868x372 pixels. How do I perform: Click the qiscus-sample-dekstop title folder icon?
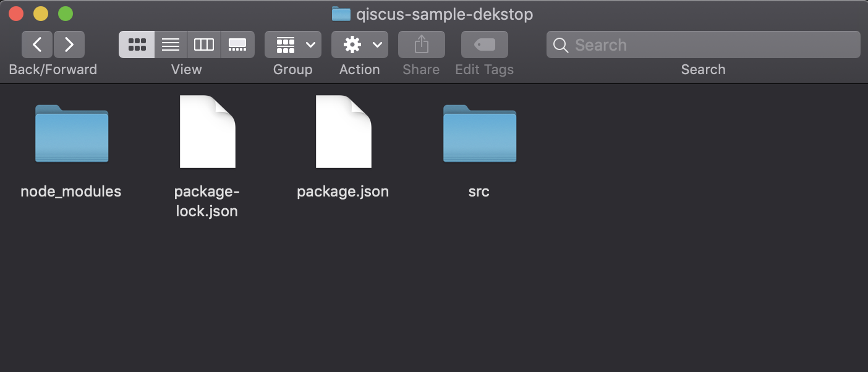341,14
